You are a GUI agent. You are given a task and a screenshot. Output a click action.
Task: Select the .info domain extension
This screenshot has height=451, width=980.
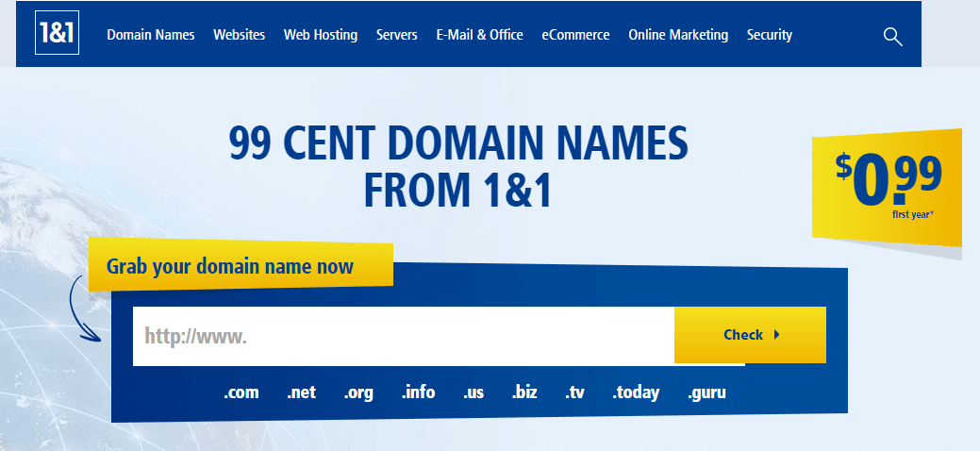pyautogui.click(x=418, y=393)
